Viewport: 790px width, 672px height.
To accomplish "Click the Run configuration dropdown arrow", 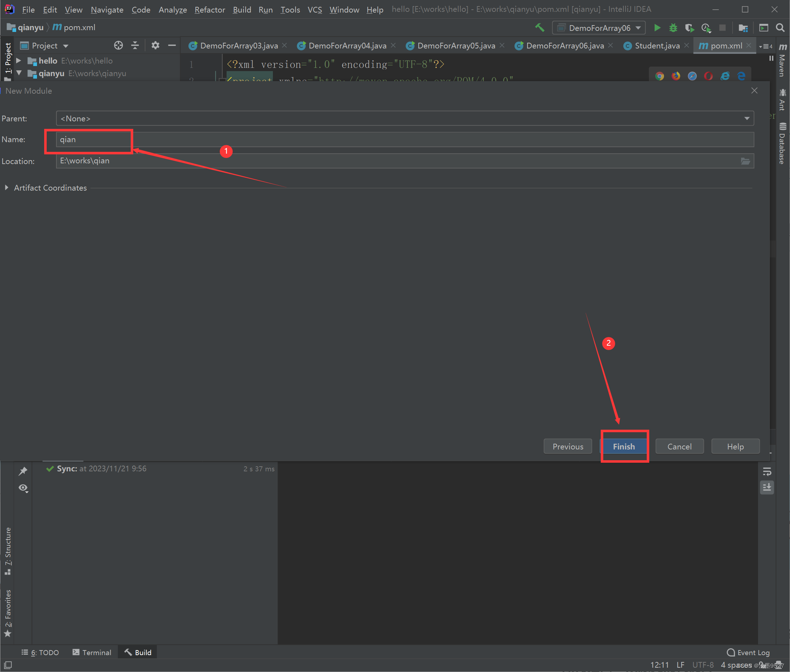I will 639,27.
